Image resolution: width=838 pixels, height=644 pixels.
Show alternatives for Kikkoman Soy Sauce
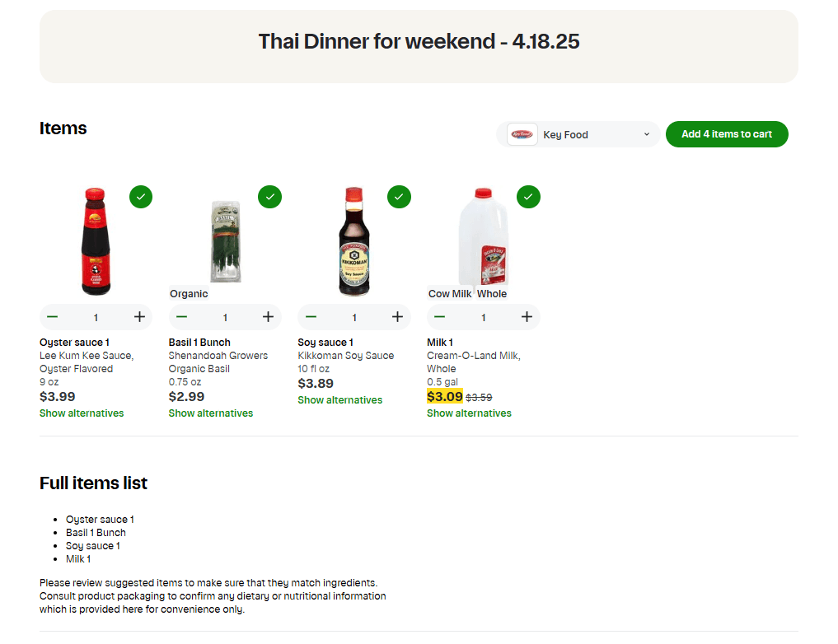click(x=339, y=399)
